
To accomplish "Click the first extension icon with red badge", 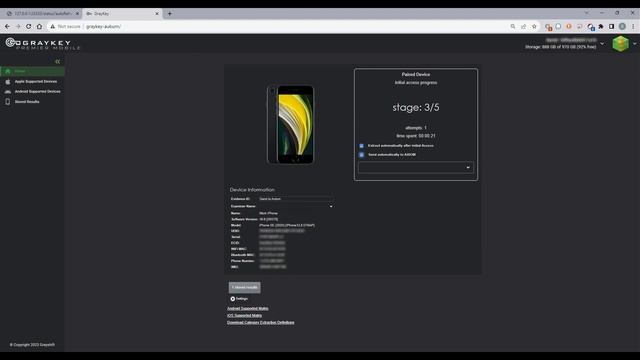I will (x=548, y=27).
